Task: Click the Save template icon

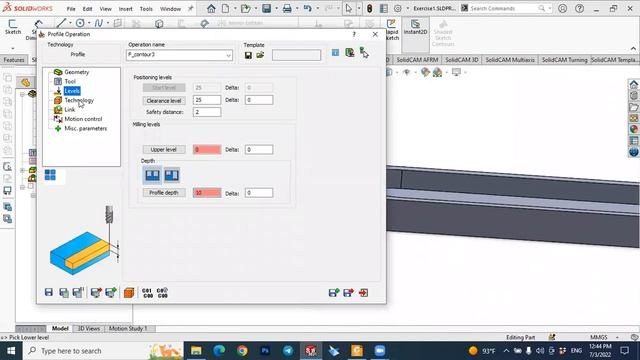Action: point(248,55)
